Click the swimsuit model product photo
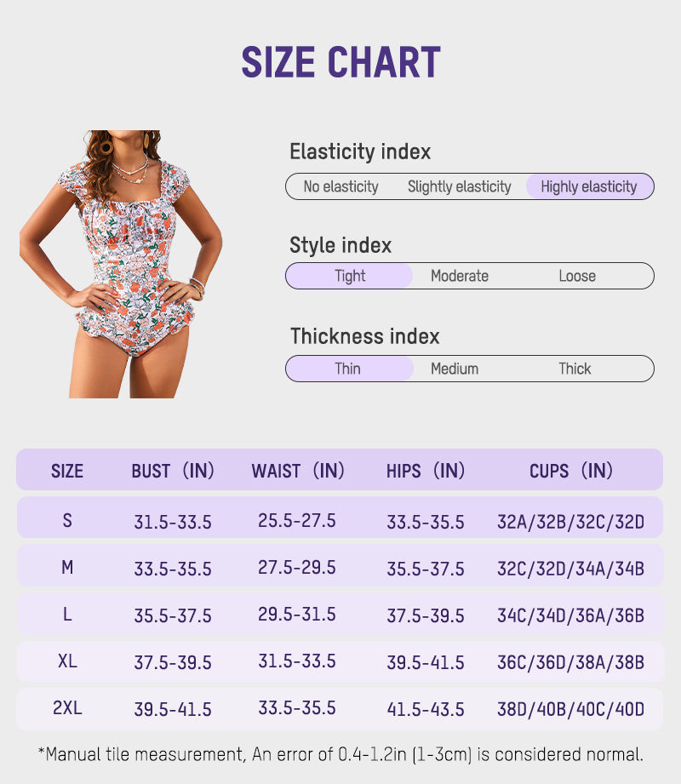 (121, 264)
